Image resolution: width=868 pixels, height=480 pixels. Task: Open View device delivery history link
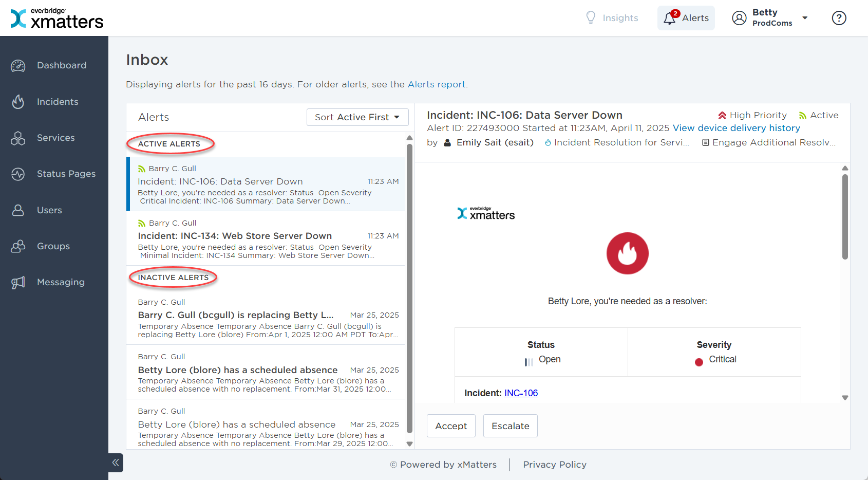pyautogui.click(x=736, y=128)
